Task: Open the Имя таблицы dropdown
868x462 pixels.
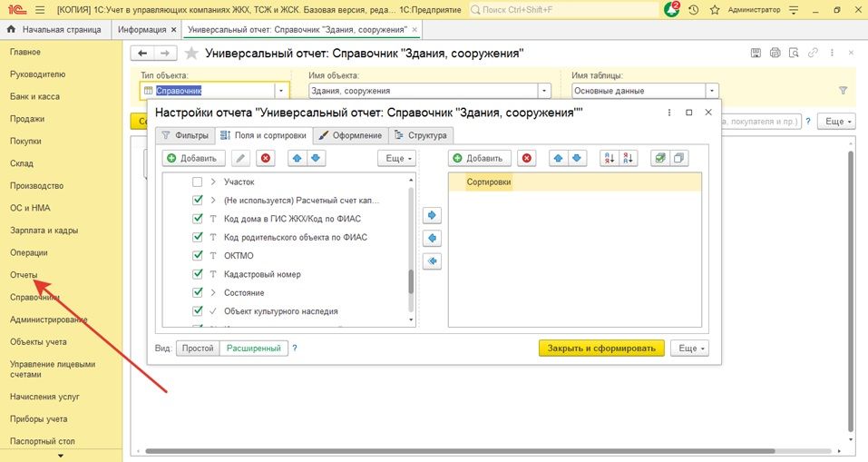Action: coord(712,91)
